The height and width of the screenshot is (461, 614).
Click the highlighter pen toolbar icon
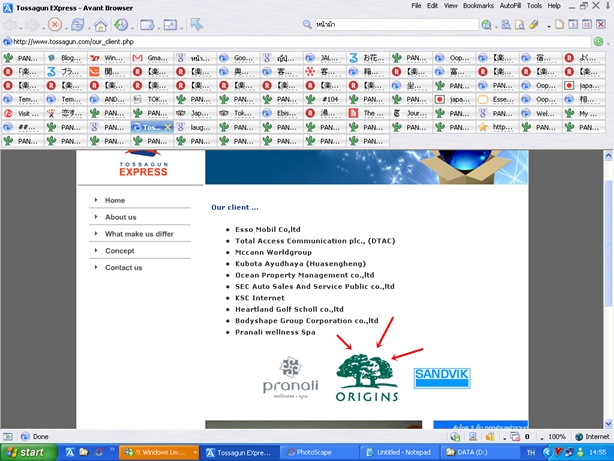[533, 24]
